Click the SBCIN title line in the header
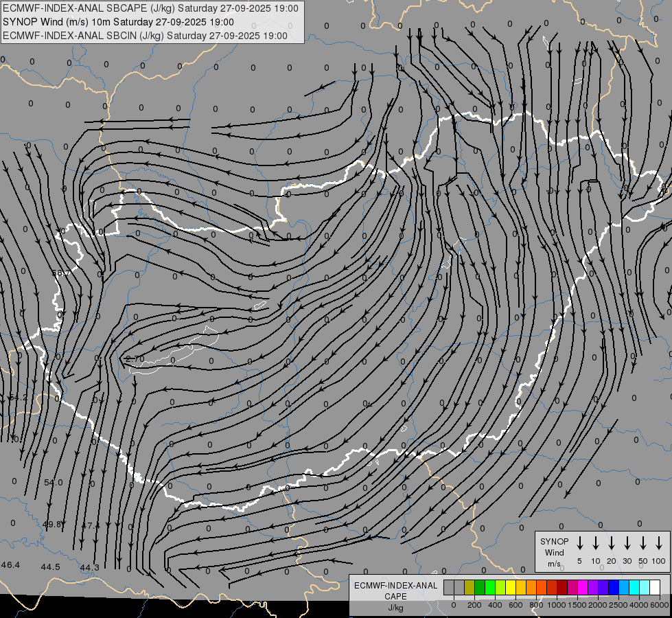The image size is (672, 618). [x=145, y=36]
